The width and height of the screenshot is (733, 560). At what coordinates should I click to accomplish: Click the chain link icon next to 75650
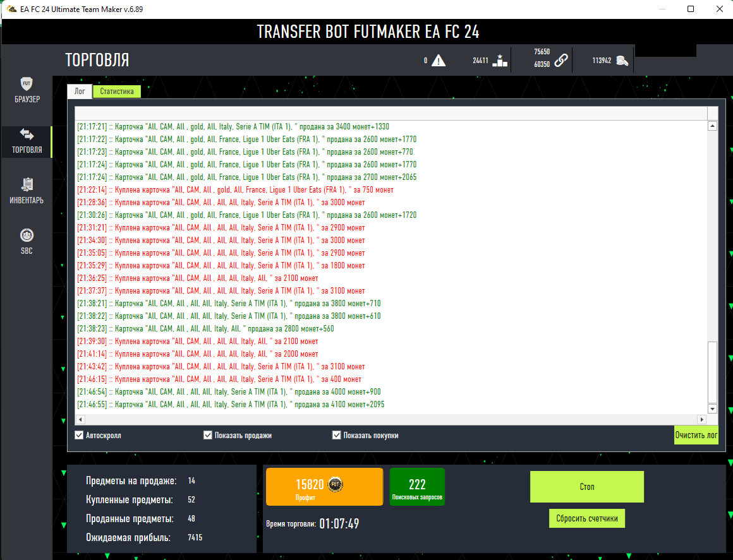[x=561, y=60]
